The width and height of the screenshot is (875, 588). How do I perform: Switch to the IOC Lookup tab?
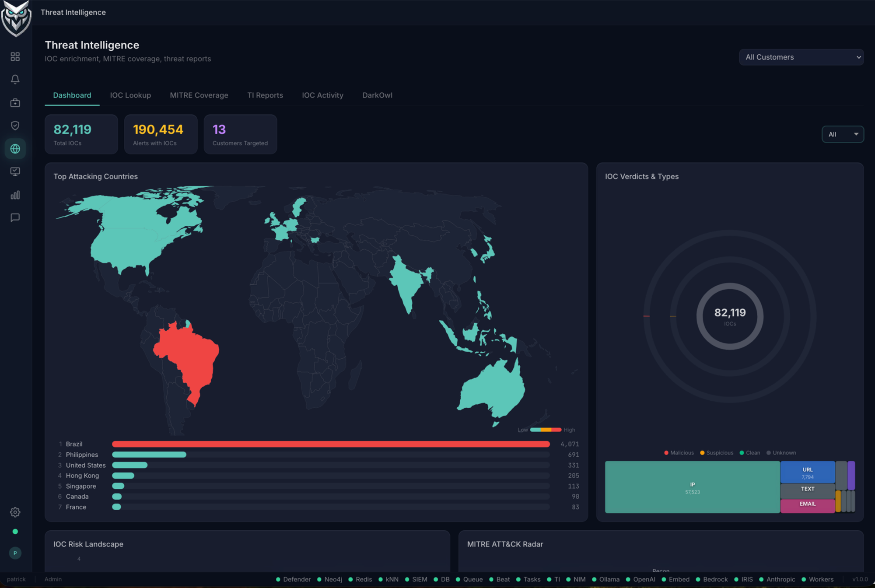point(130,95)
